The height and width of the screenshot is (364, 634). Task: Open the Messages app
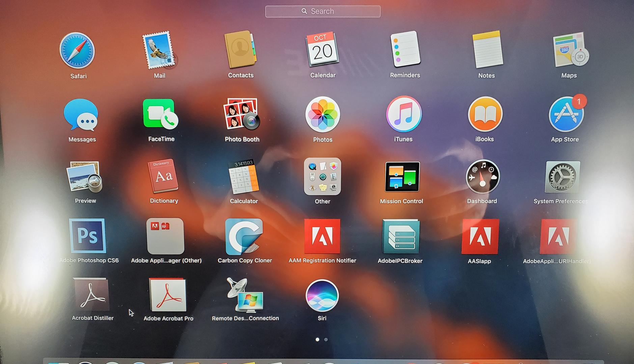pos(81,115)
